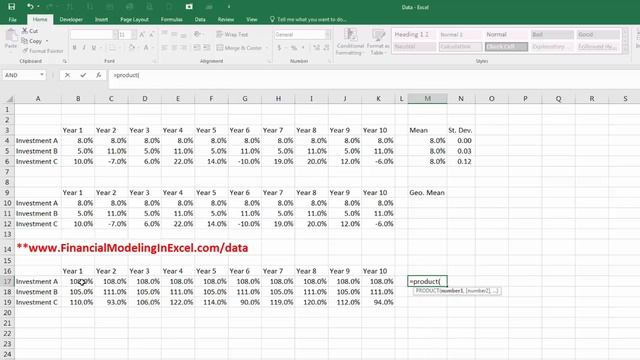Open the Number Format General dropdown
The width and height of the screenshot is (640, 360).
pos(327,35)
